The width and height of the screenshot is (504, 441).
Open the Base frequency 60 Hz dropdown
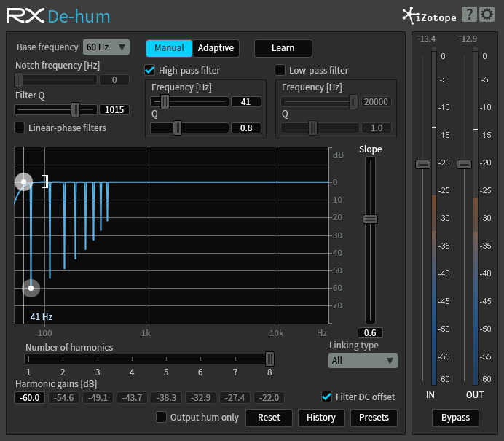pos(106,47)
